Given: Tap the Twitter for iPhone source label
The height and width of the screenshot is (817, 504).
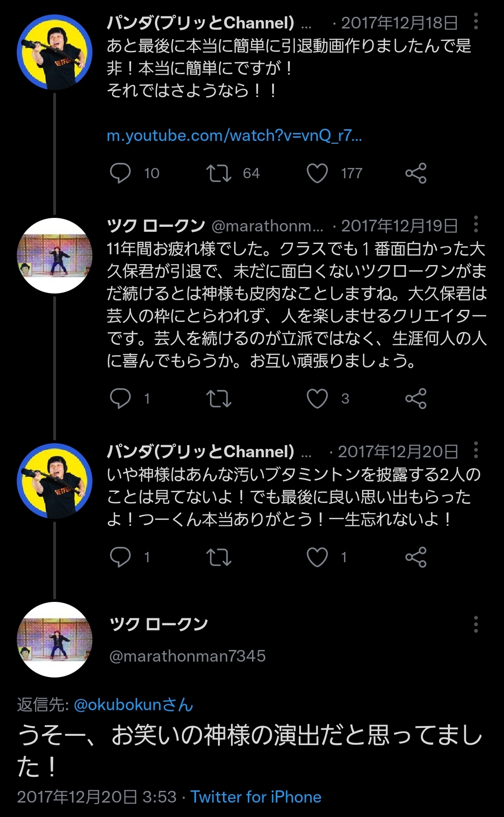Looking at the screenshot, I should click(x=256, y=797).
